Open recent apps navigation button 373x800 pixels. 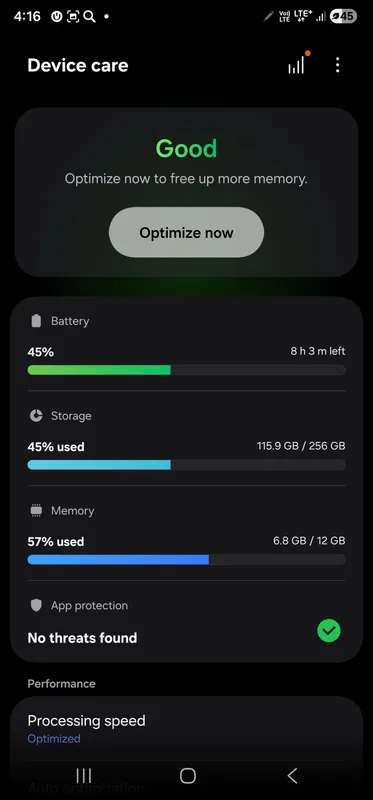(84, 776)
